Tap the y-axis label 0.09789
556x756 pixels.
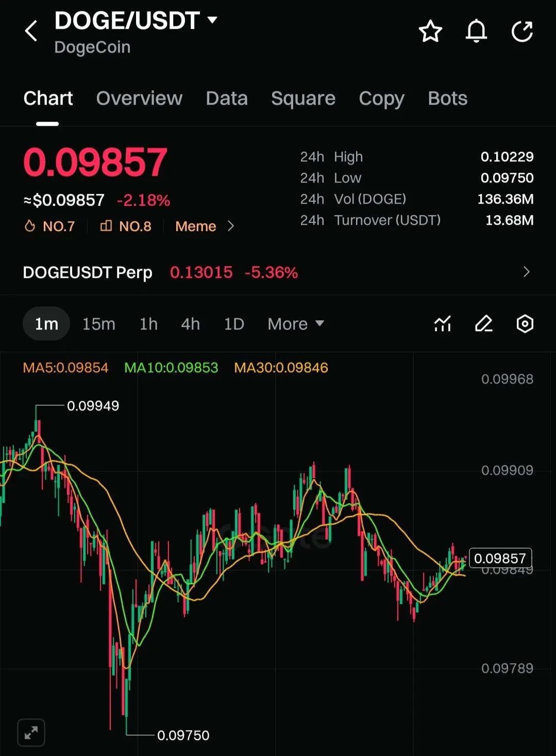(x=507, y=668)
